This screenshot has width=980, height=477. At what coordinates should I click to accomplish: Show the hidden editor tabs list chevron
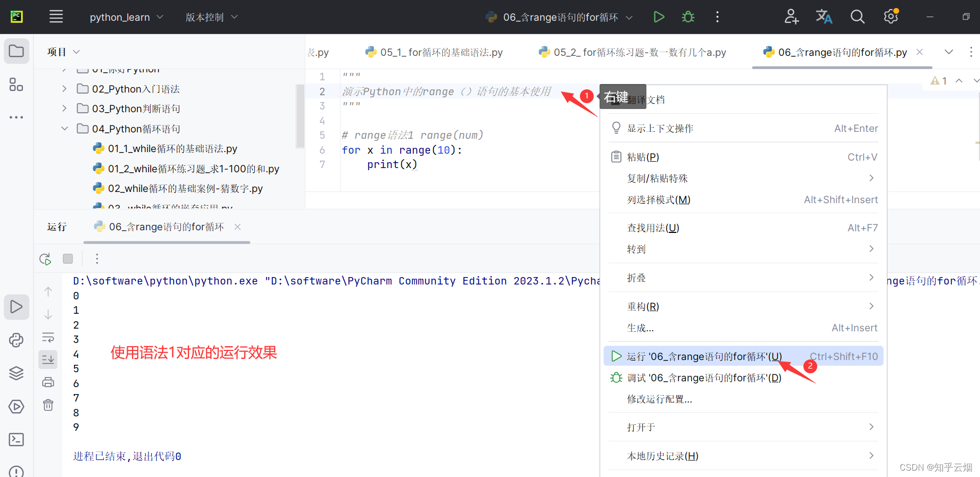click(949, 52)
